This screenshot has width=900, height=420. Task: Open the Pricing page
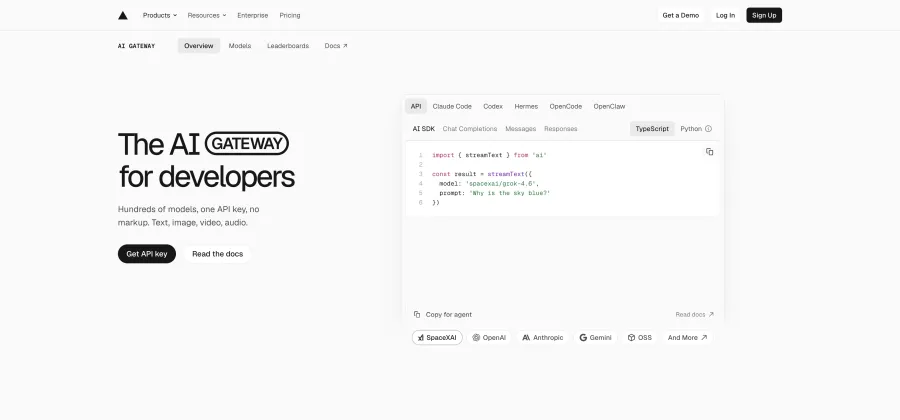click(290, 15)
